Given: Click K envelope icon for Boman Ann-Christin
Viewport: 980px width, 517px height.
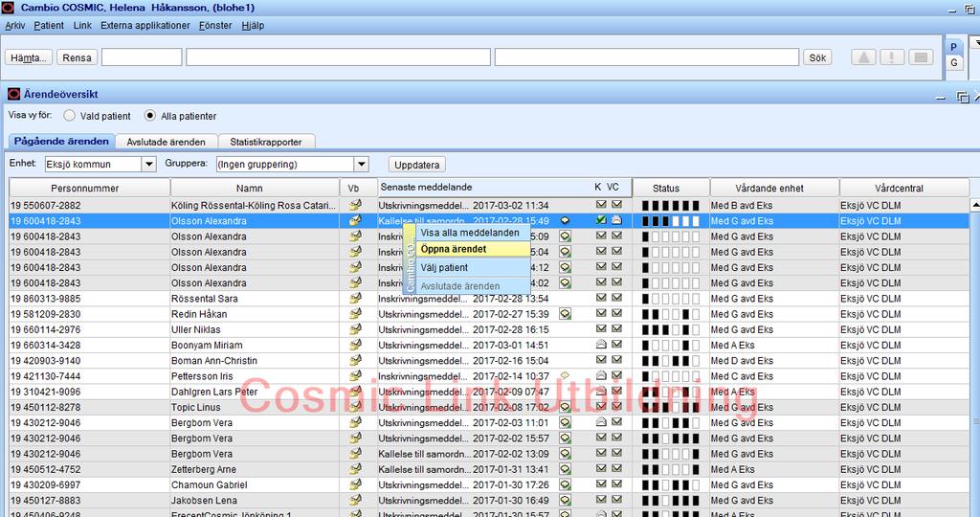Looking at the screenshot, I should (601, 359).
